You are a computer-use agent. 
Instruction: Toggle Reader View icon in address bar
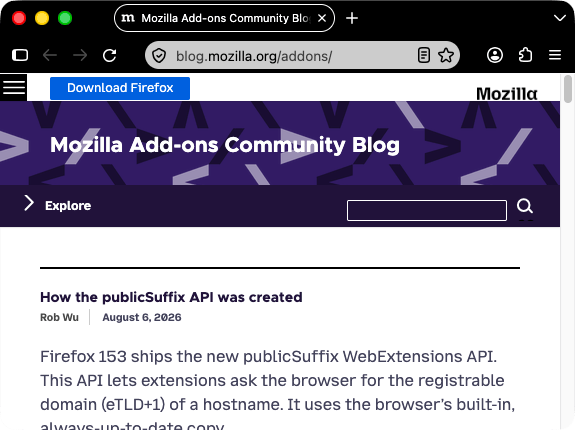tap(424, 55)
